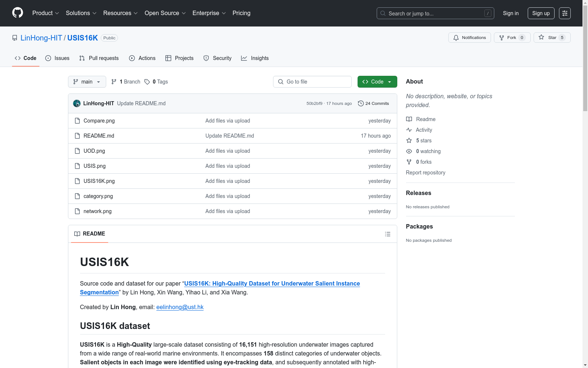The image size is (588, 368).
Task: Star the USIS16K repository
Action: pyautogui.click(x=551, y=38)
